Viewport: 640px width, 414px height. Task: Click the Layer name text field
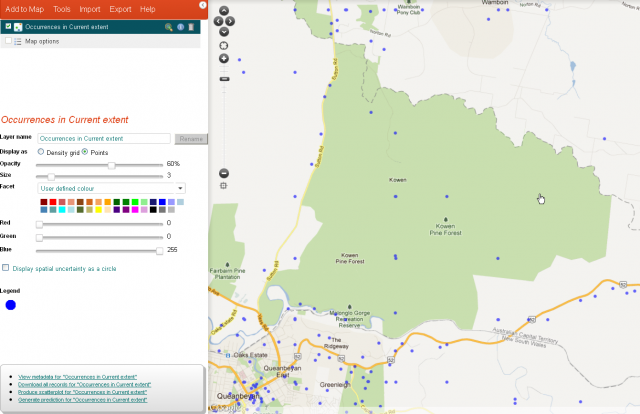click(104, 138)
